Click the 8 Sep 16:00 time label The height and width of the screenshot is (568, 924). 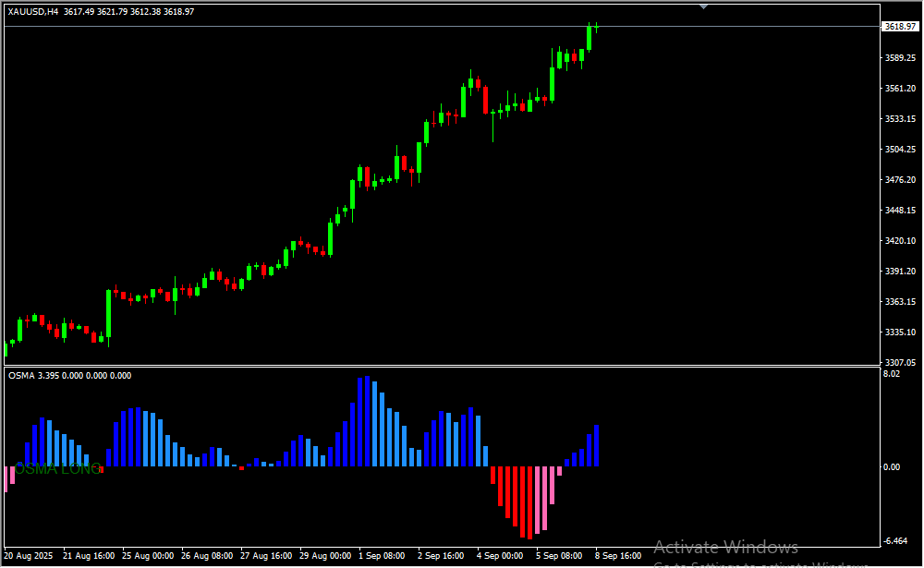tap(617, 556)
